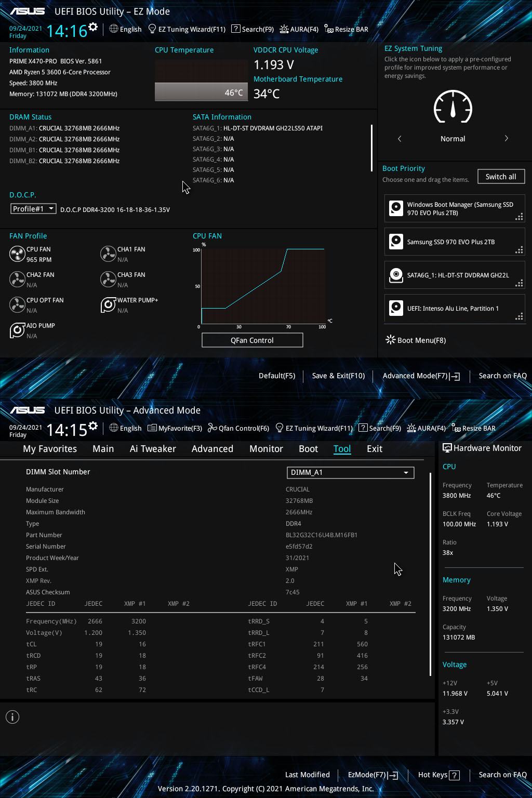
Task: Switch to Advanced Mode(F7)
Action: pos(421,376)
